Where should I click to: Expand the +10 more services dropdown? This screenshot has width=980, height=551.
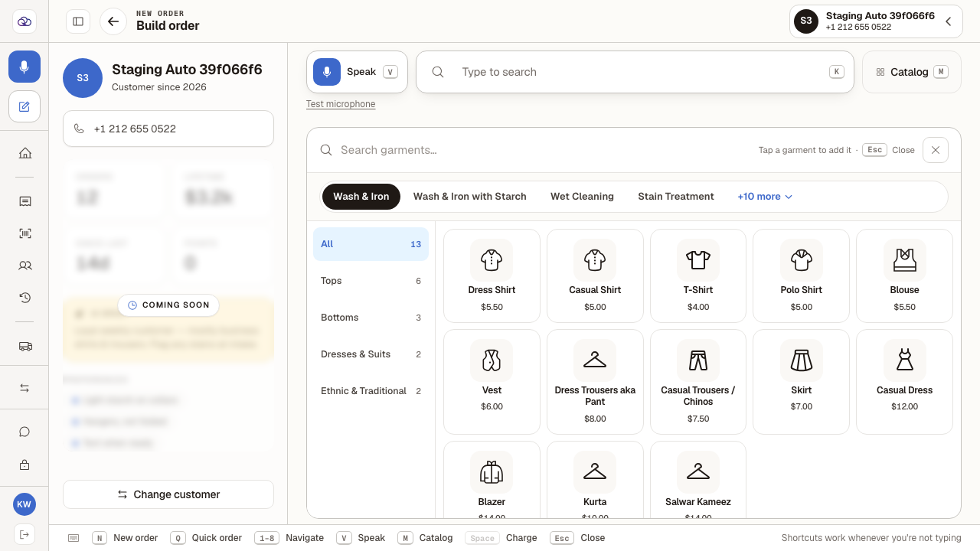(765, 197)
